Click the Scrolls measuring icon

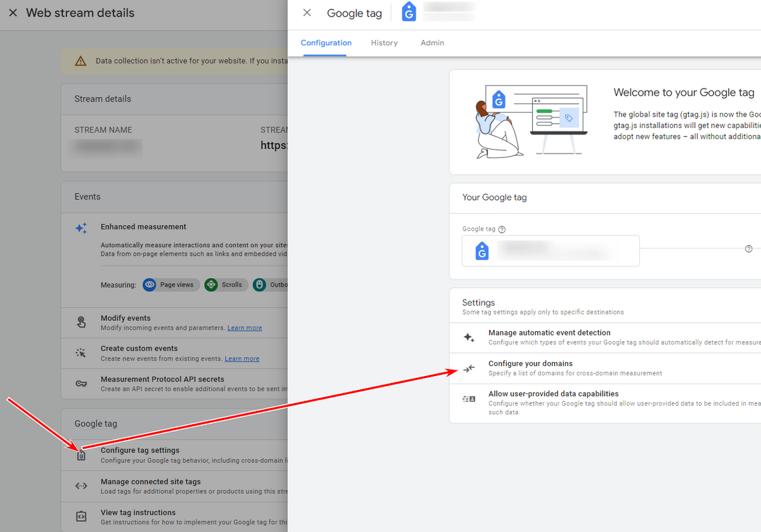click(211, 285)
